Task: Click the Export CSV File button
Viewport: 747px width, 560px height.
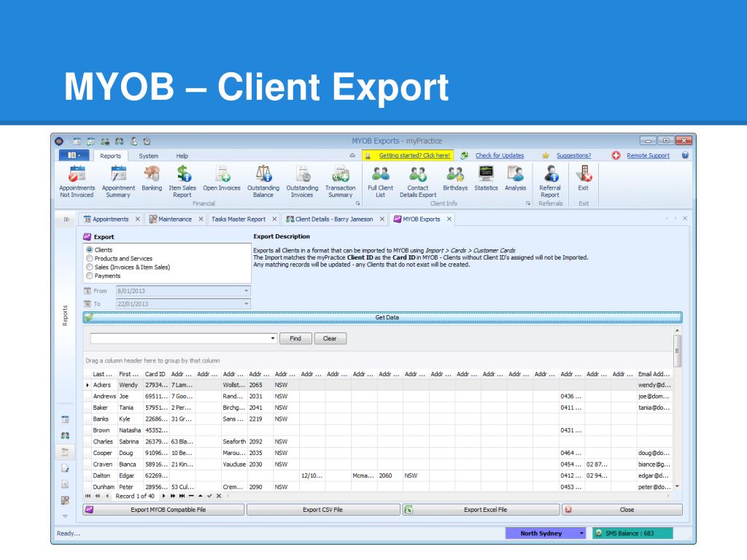Action: (x=323, y=510)
